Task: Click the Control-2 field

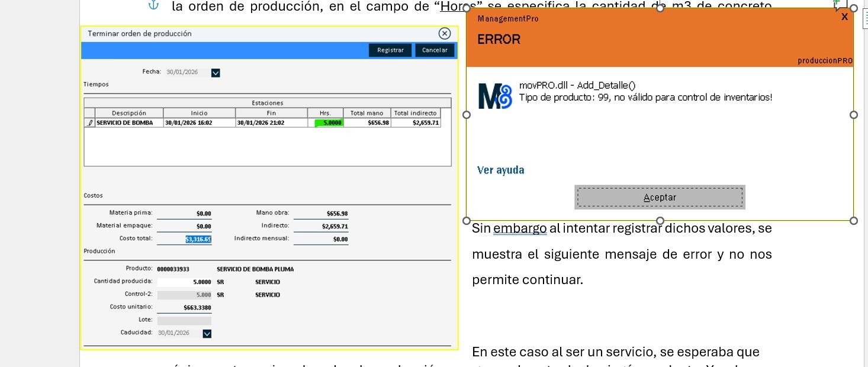Action: click(184, 295)
